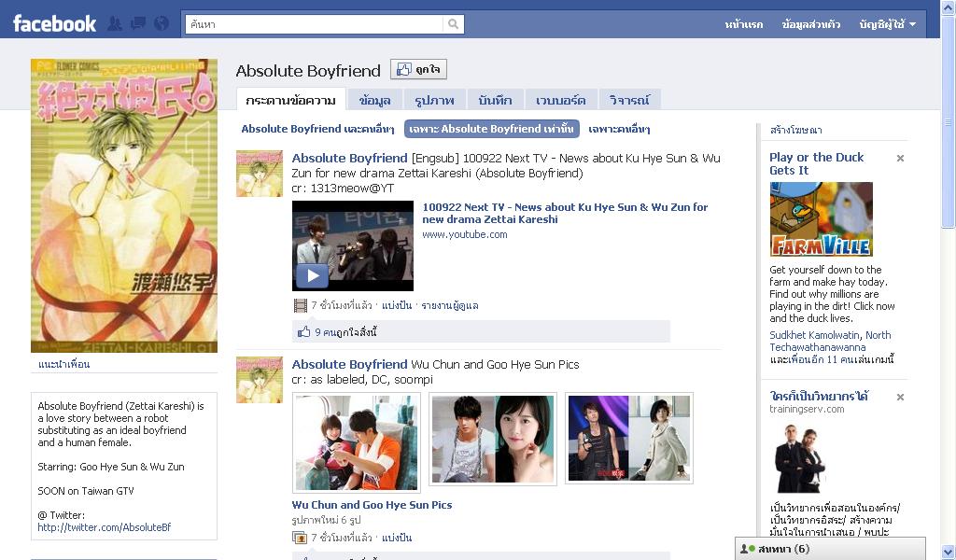Open Absolute Boyfriend name on Next TV post

349,159
